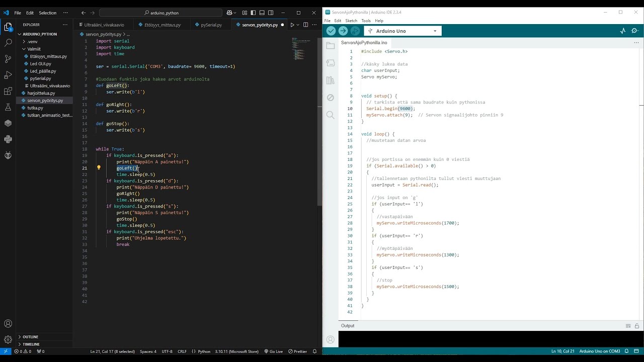Toggle secondary side bar layout in VS Code

[x=271, y=13]
